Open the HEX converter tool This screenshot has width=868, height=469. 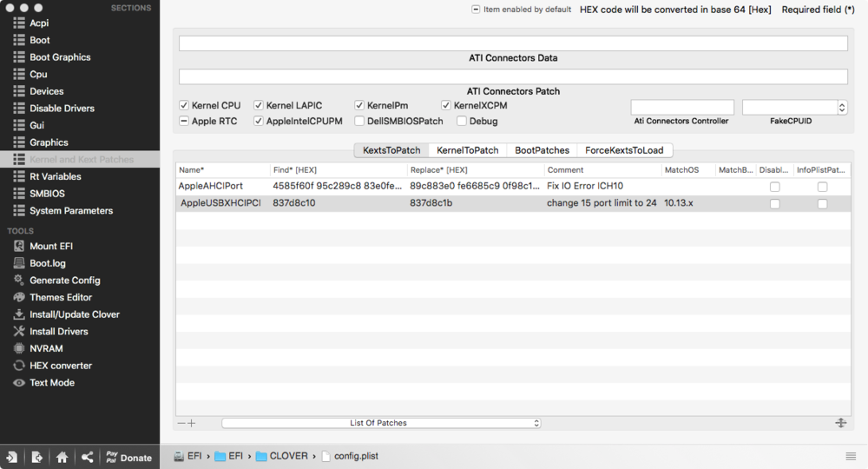click(x=18, y=366)
